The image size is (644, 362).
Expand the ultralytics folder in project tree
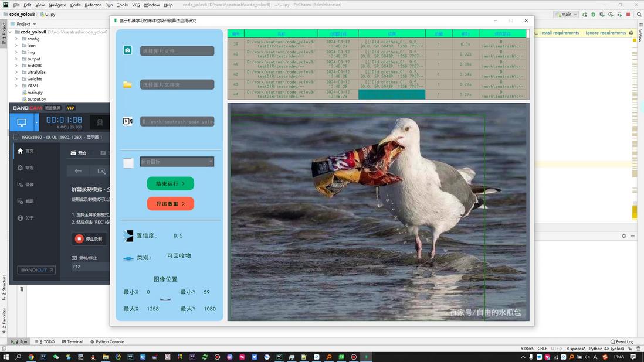coord(16,72)
